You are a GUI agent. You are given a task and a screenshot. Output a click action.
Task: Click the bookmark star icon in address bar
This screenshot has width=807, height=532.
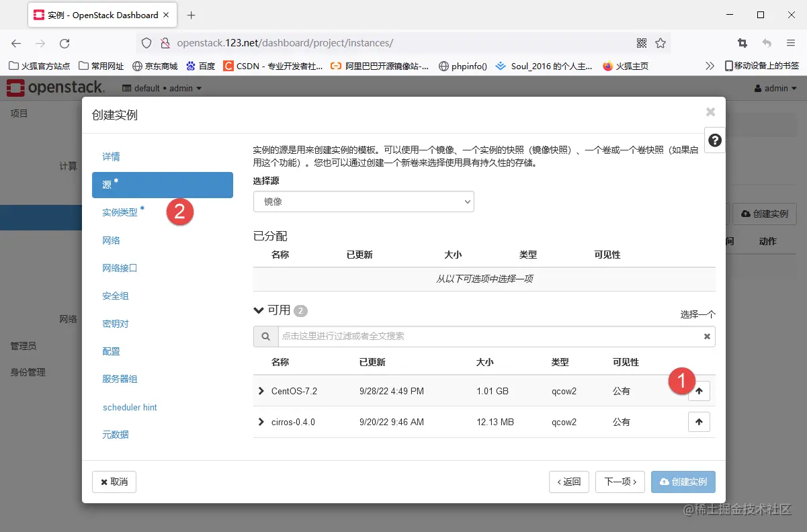click(x=661, y=42)
